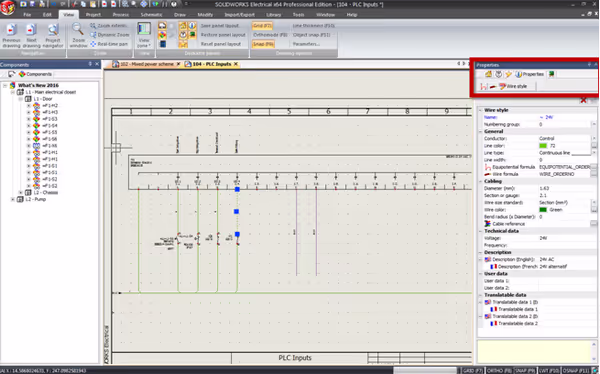Expand the L2 - Pump node
This screenshot has width=600, height=374.
pyautogui.click(x=13, y=199)
